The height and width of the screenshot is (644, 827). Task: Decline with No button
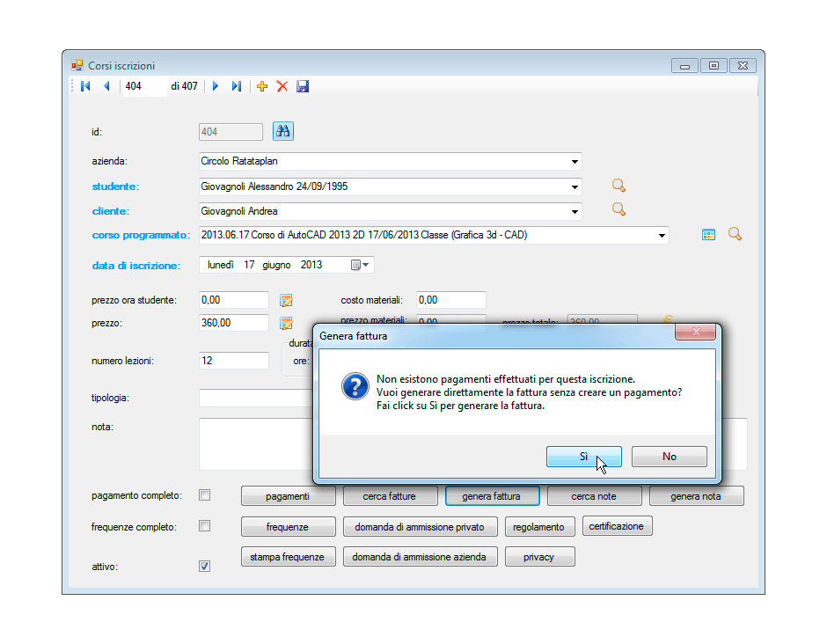(x=670, y=457)
